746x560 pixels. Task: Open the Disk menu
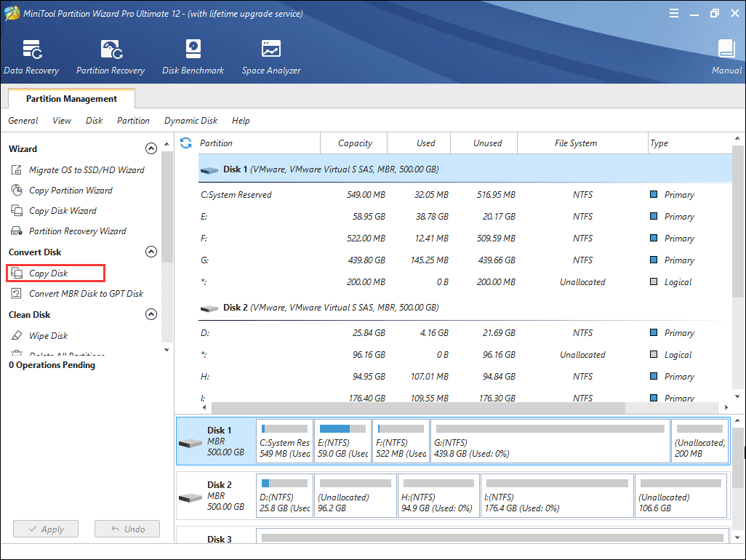click(x=94, y=121)
